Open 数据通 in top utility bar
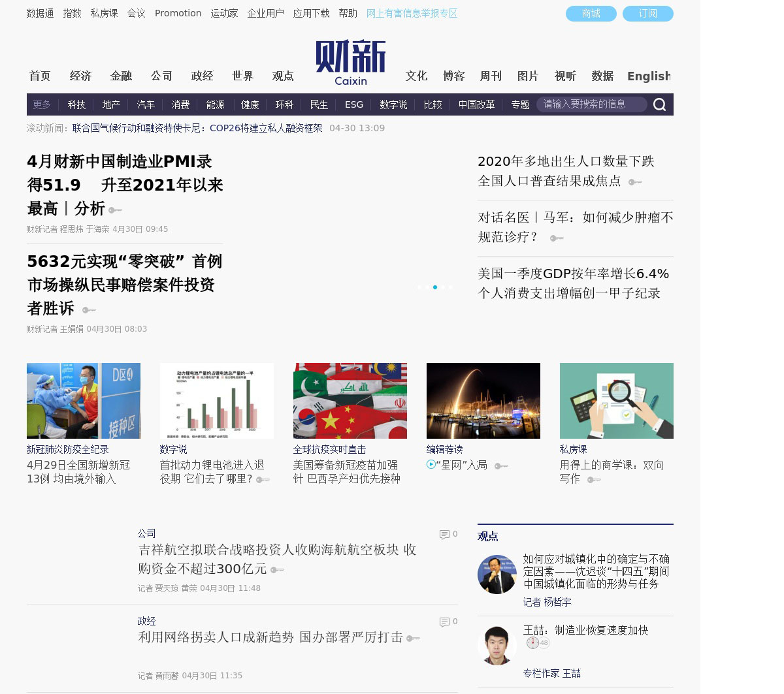The height and width of the screenshot is (694, 784). [x=40, y=13]
